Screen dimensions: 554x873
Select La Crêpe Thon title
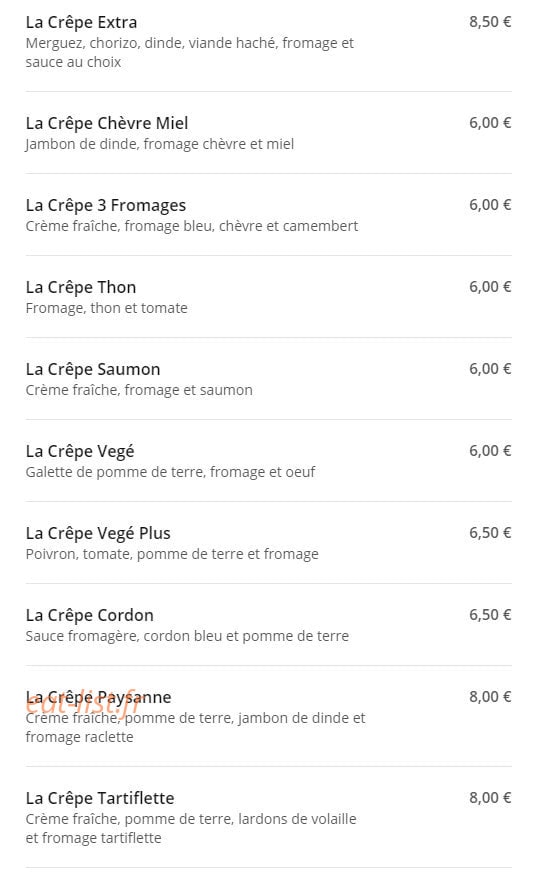click(x=81, y=288)
